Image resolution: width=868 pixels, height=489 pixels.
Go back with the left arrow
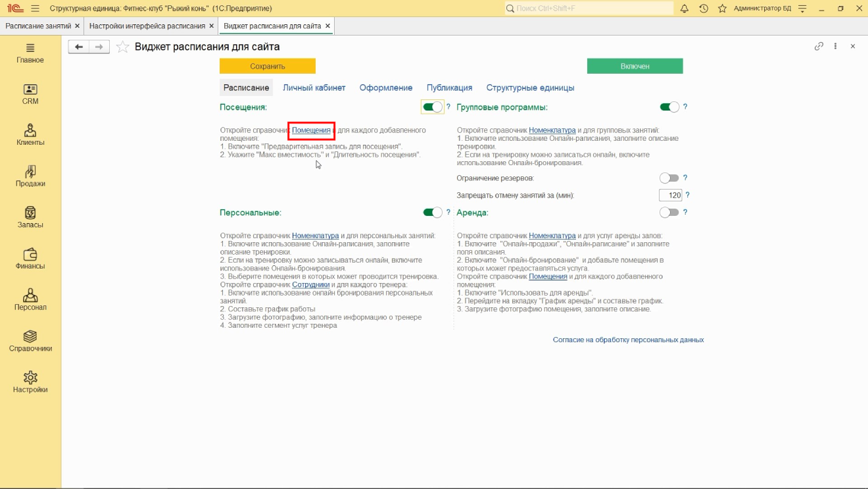tap(79, 47)
